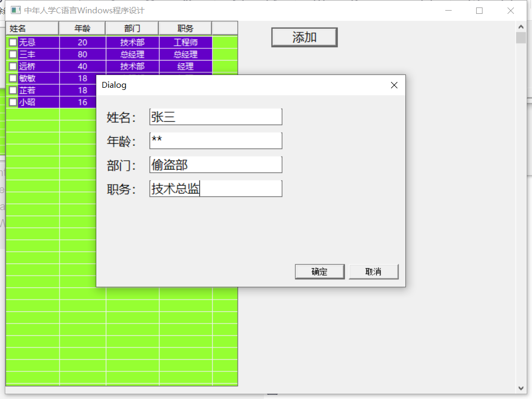Check the checkbox next to 远桥
The height and width of the screenshot is (399, 532).
[x=12, y=66]
